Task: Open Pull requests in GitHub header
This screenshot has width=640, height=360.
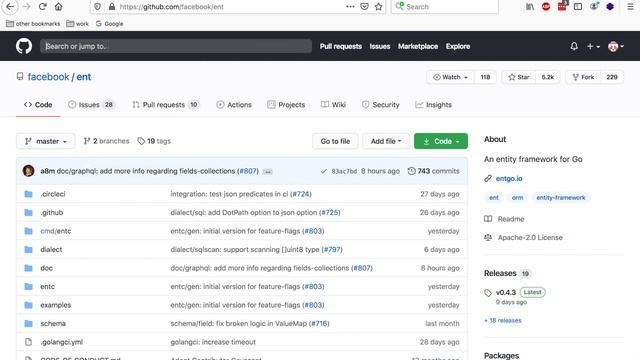Action: 341,46
